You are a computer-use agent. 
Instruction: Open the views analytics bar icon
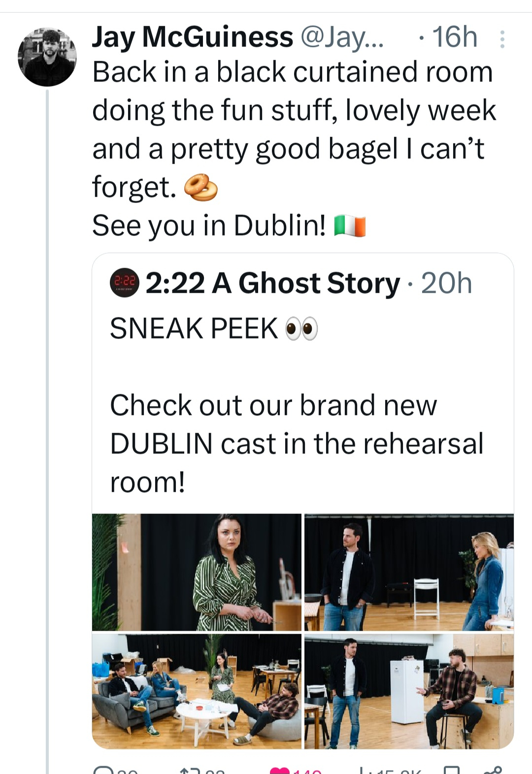(362, 770)
